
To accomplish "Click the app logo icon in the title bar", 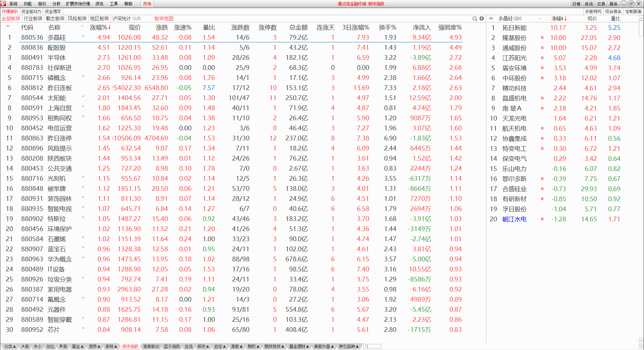I will pyautogui.click(x=3, y=4).
